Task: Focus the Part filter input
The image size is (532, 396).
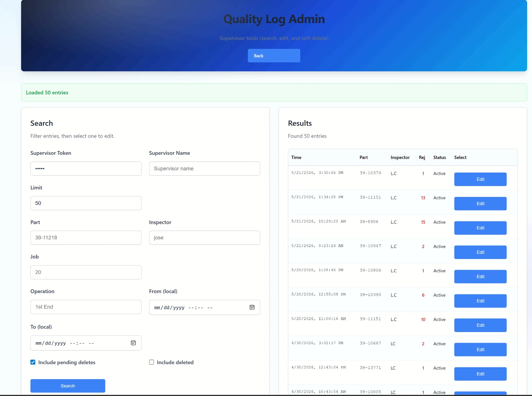Action: pos(86,238)
